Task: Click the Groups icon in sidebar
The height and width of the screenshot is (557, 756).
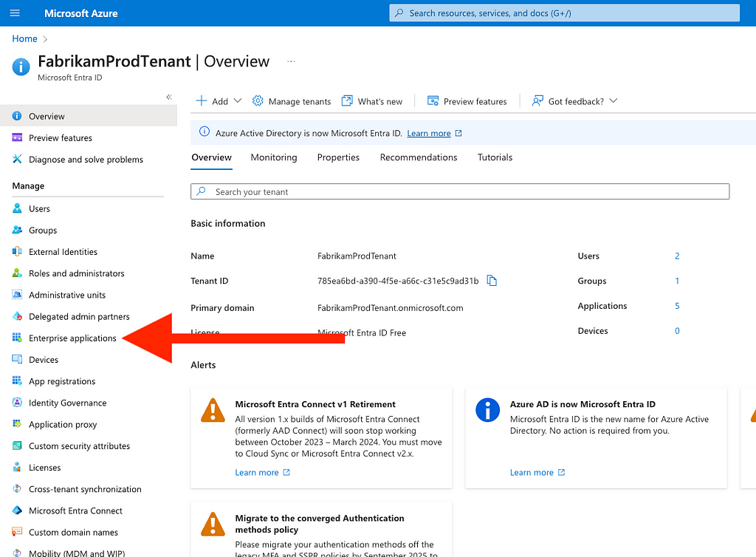Action: 17,230
